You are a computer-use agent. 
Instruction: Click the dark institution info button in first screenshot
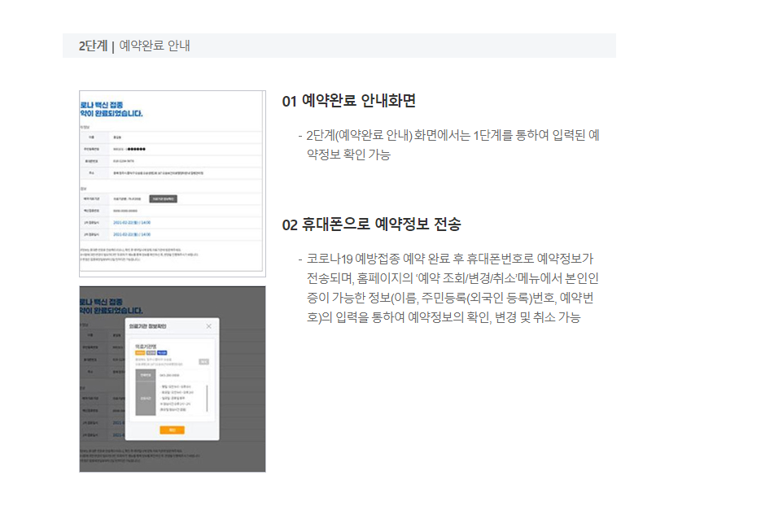[x=164, y=198]
